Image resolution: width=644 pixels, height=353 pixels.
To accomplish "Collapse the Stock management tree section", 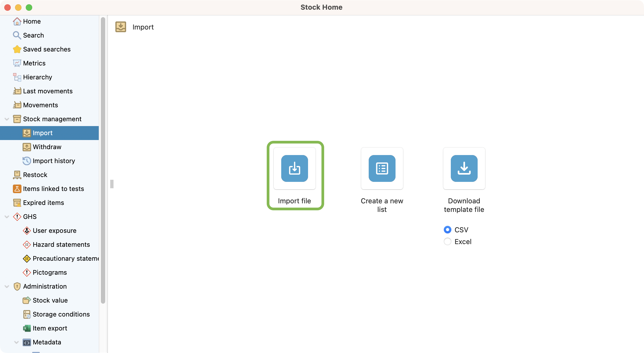I will tap(7, 119).
